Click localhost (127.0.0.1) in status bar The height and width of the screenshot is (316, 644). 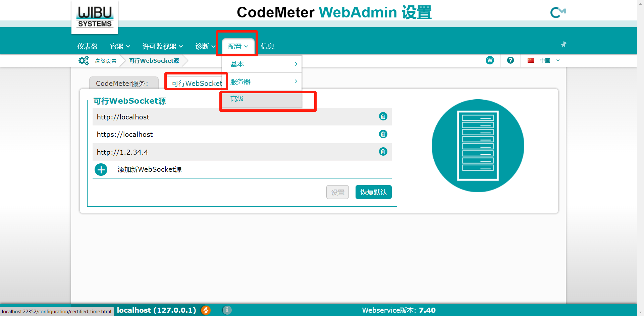pyautogui.click(x=156, y=310)
